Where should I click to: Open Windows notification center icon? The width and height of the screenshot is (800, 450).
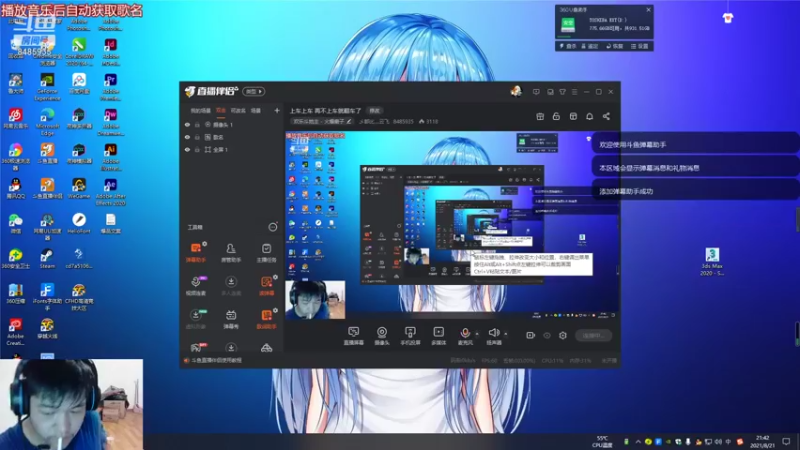click(x=786, y=441)
